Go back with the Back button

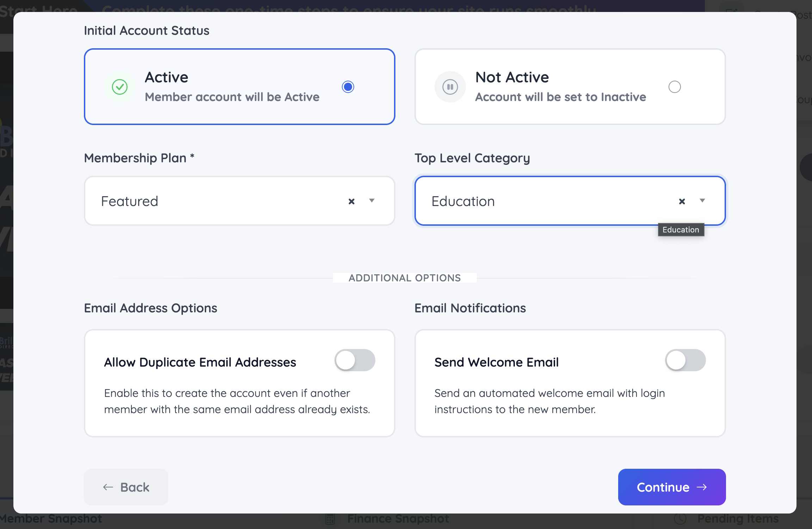click(x=126, y=487)
